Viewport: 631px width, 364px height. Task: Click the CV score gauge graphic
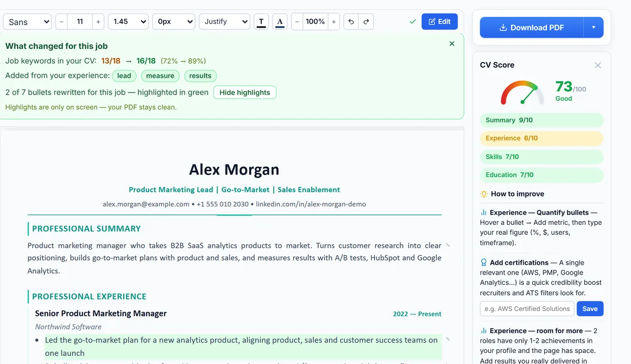click(522, 92)
